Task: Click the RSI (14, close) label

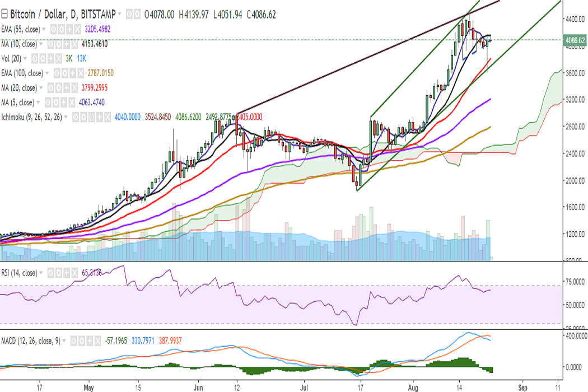Action: pos(19,273)
